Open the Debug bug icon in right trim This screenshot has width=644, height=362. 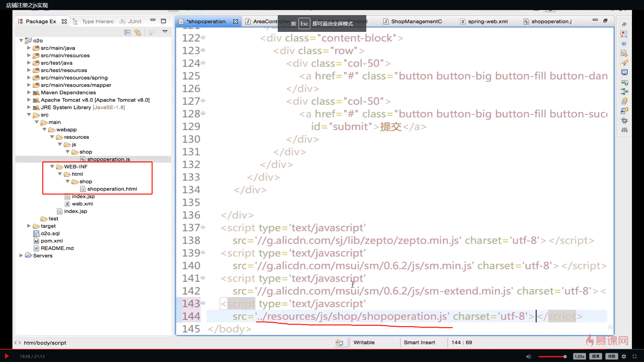[x=624, y=120]
